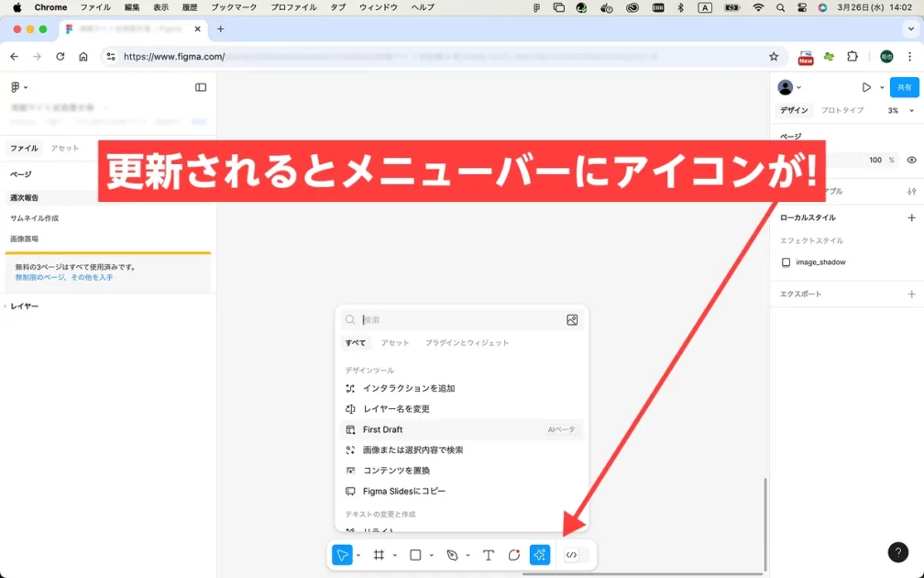This screenshot has height=578, width=924.
Task: Open the 3% zoom level dropdown
Action: (896, 110)
